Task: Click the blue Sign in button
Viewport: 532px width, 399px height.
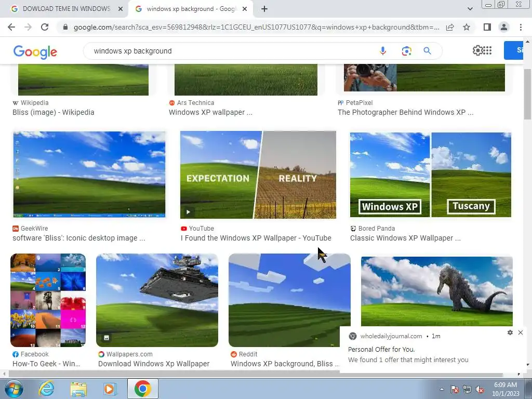Action: pos(513,50)
